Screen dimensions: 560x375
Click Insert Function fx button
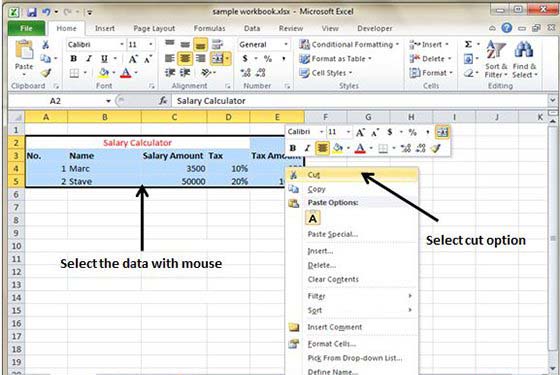[x=163, y=101]
